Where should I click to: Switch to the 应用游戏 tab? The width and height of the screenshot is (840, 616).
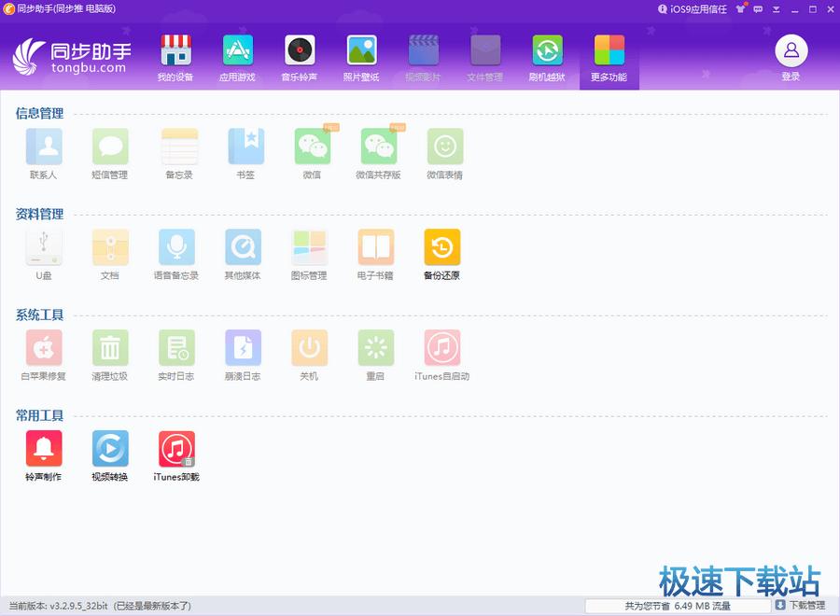237,58
